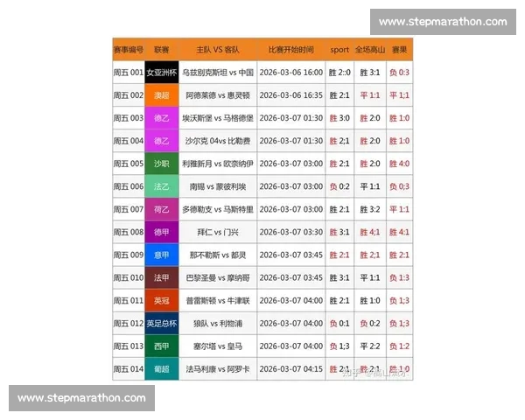Select the 周五 010 cell
Image resolution: width=525 pixels, height=420 pixels.
tap(129, 277)
